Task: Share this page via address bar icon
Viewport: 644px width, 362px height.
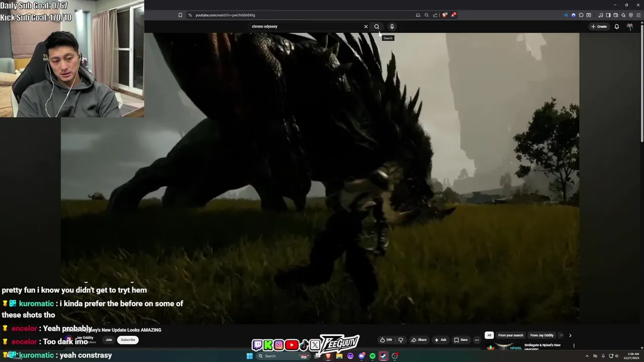Action: [435, 15]
